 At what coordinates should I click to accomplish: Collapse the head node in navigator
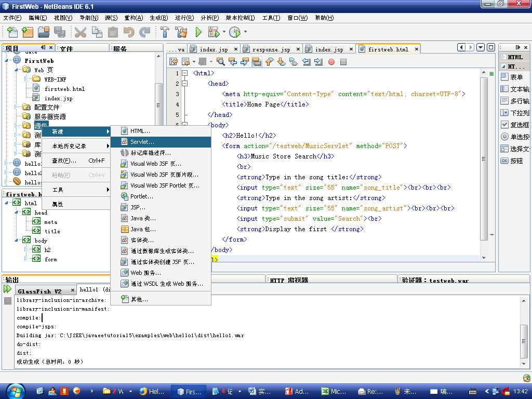16,212
